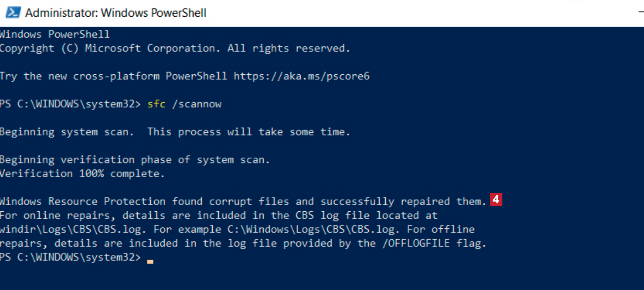Click the yellow "sfc" command text
This screenshot has width=644, height=290.
[x=156, y=104]
